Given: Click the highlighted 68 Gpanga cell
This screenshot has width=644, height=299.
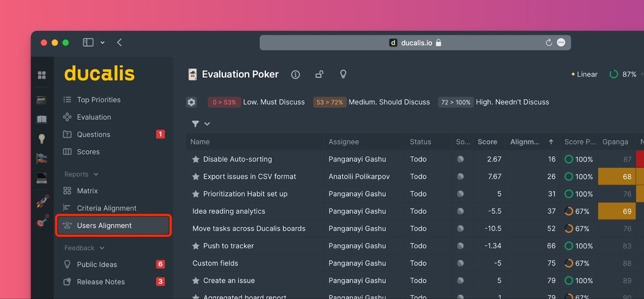Looking at the screenshot, I should tap(617, 176).
